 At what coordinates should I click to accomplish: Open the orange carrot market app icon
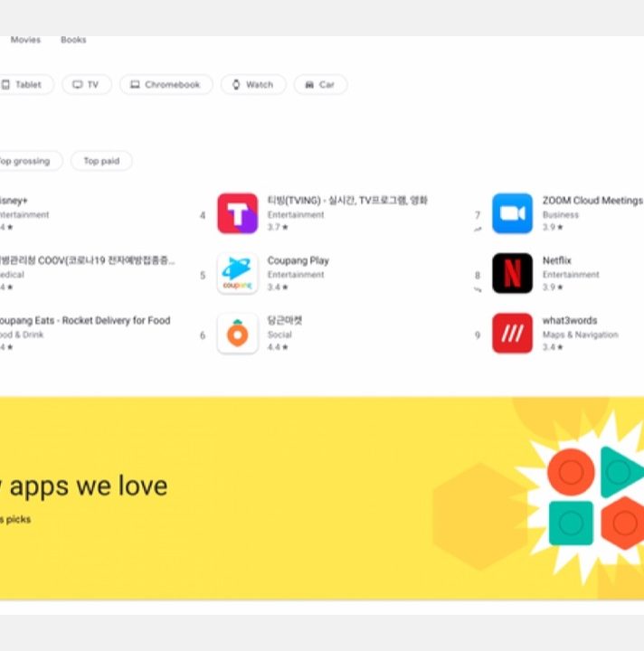point(238,334)
